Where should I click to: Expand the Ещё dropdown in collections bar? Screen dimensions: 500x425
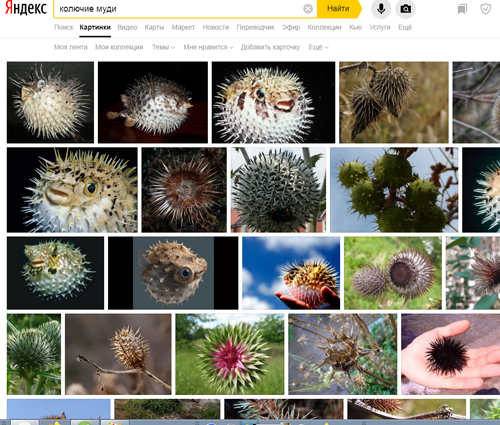pos(318,47)
